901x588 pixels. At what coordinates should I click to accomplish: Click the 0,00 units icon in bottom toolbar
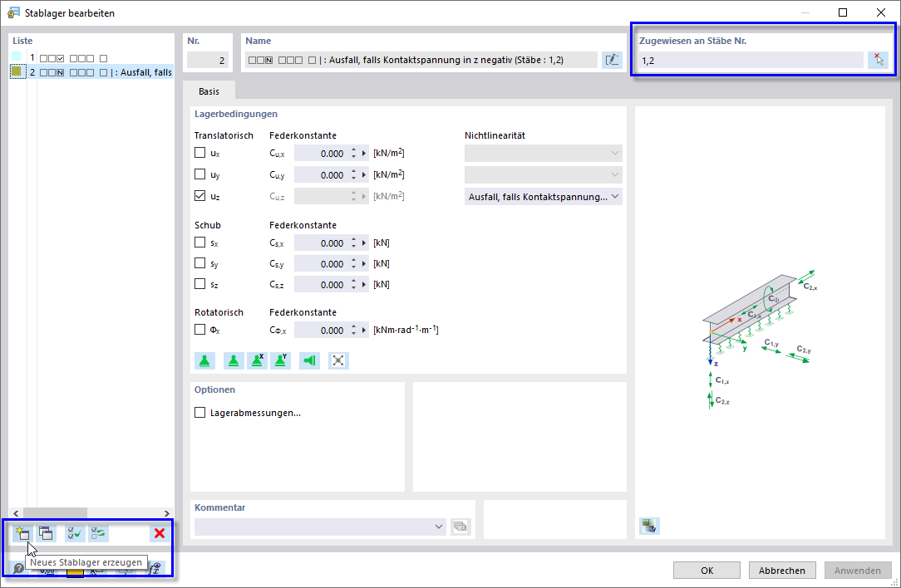click(x=47, y=570)
